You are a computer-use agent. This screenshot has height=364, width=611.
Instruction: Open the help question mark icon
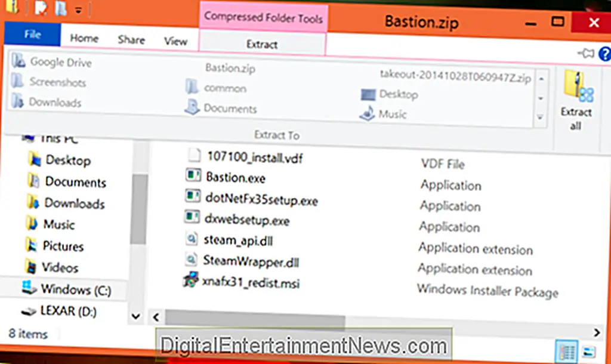pos(605,54)
